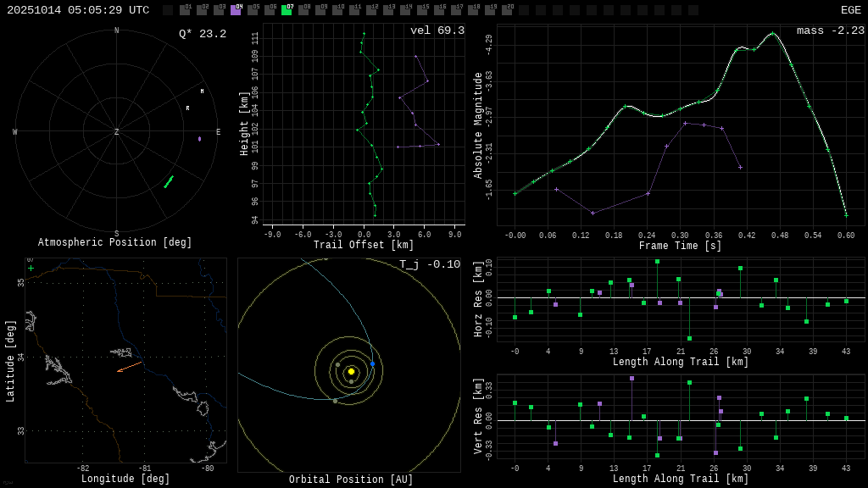868x488 pixels.
Task: Click the 'Vert Res [km]' axis label
Action: pos(478,416)
